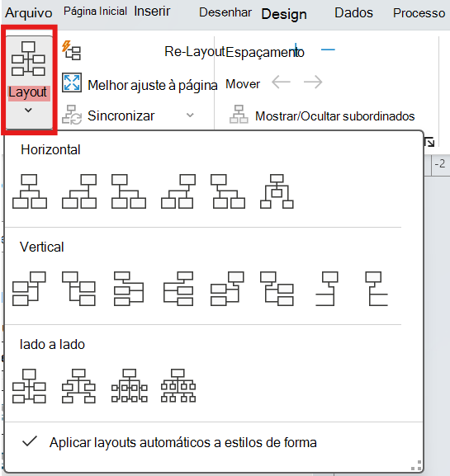Image resolution: width=450 pixels, height=476 pixels.
Task: Click the Re-Layout lightning icon
Action: click(x=71, y=50)
